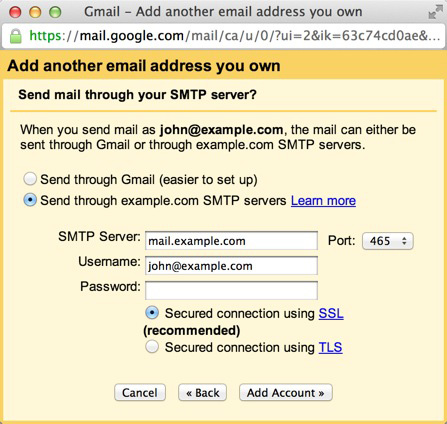Focus the empty Password field
Screen dimensions: 447x424
pos(231,290)
